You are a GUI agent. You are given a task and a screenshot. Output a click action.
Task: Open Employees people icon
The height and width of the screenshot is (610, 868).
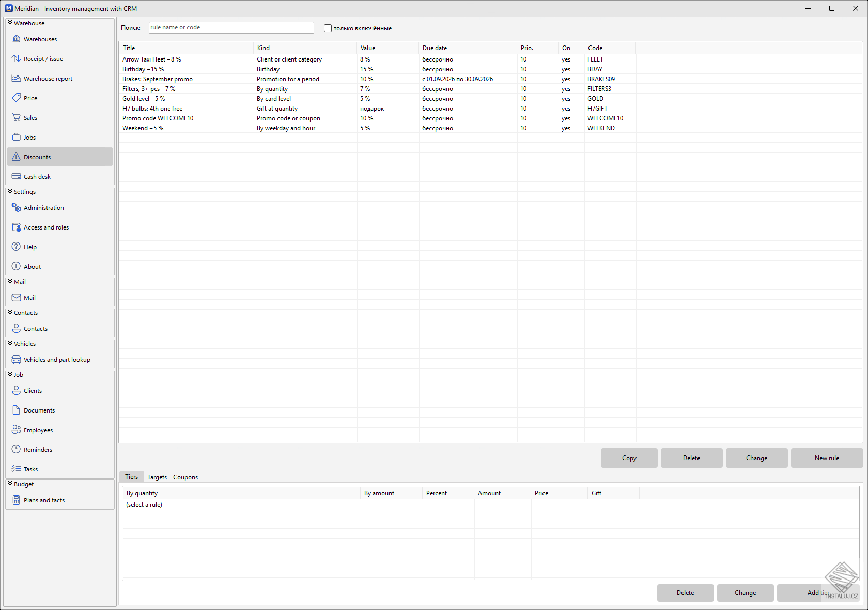(x=17, y=430)
